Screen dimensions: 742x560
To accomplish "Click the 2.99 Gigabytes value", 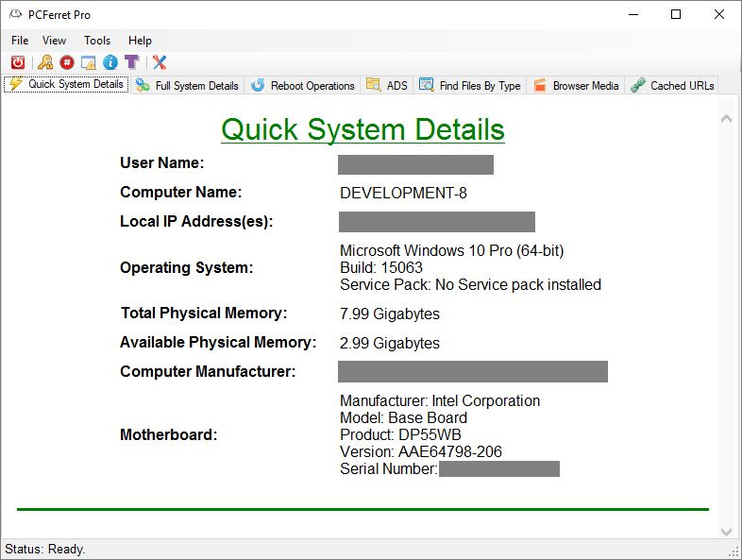I will (x=390, y=343).
